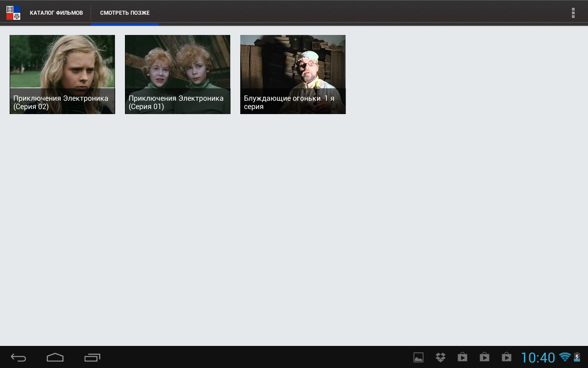Open Блуждающие огоньки 1 я серия thumbnail
Image resolution: width=588 pixels, height=368 pixels.
[x=293, y=75]
